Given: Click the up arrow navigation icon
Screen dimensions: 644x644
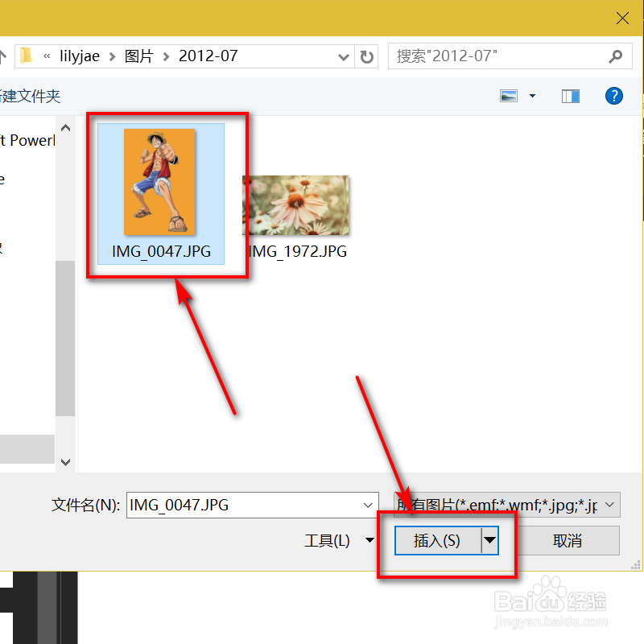Looking at the screenshot, I should [2, 56].
